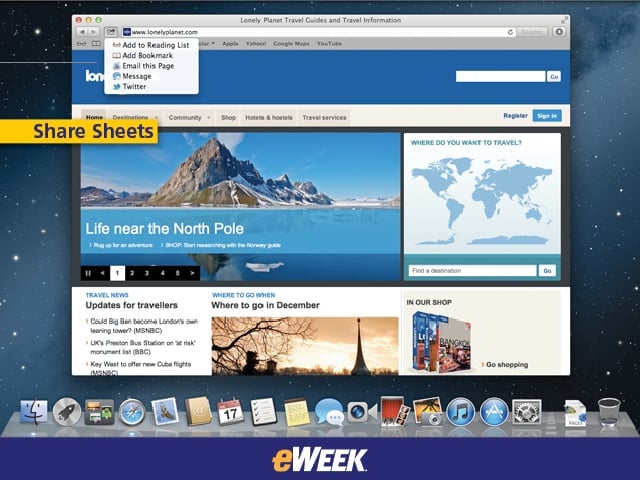The image size is (640, 480).
Task: Click the Go shopping link
Action: [x=507, y=364]
